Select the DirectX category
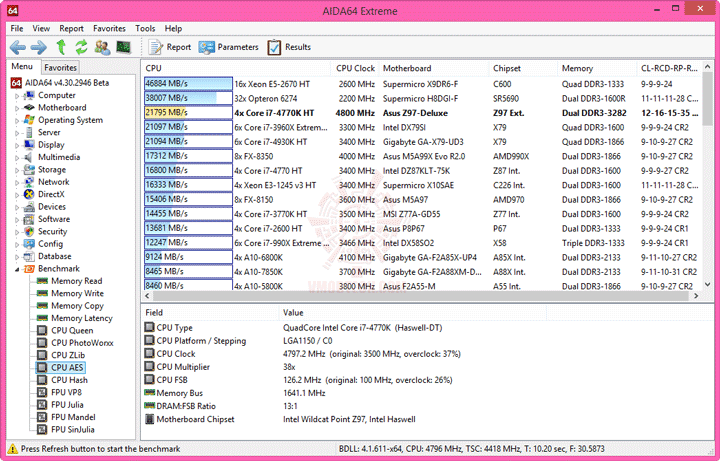This screenshot has width=720, height=461. (51, 194)
